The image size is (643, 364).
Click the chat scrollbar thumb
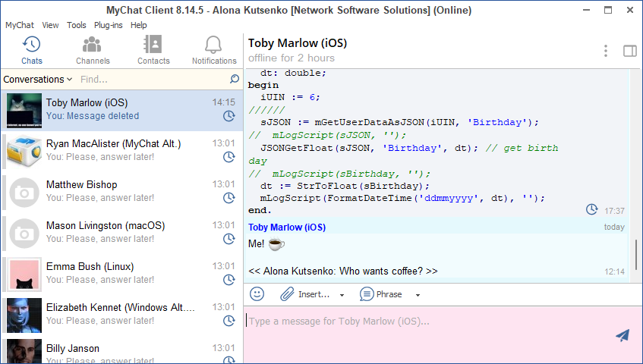(x=636, y=254)
